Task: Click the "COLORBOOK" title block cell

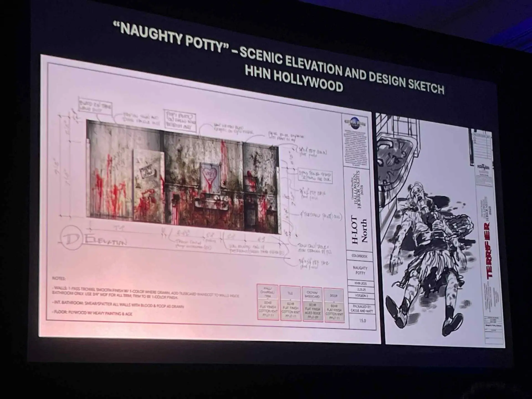Action: click(x=360, y=256)
